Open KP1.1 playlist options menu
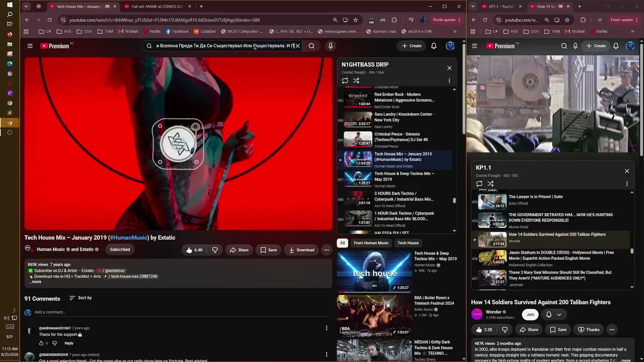This screenshot has width=644, height=362. [x=627, y=184]
